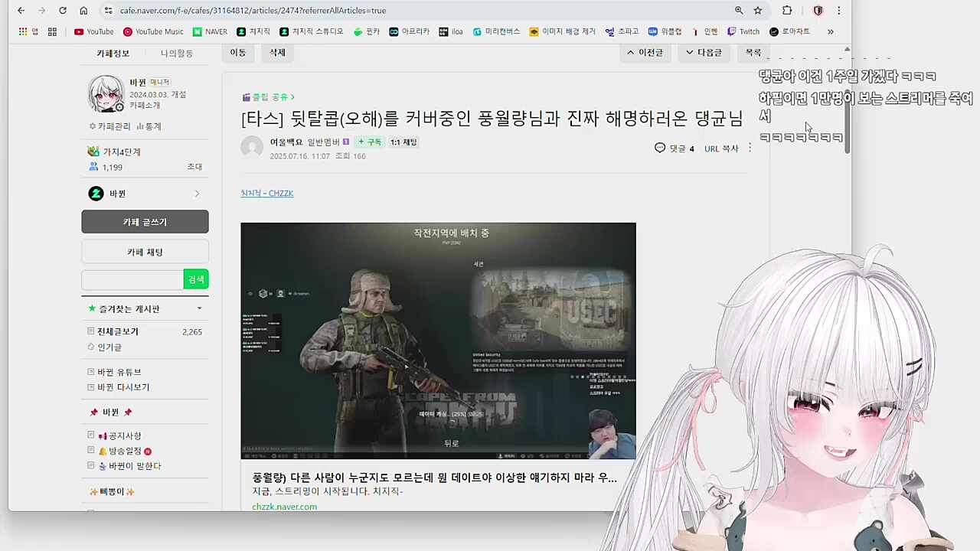Subscribe to the author with + 구독
Image resolution: width=980 pixels, height=551 pixels.
(369, 142)
